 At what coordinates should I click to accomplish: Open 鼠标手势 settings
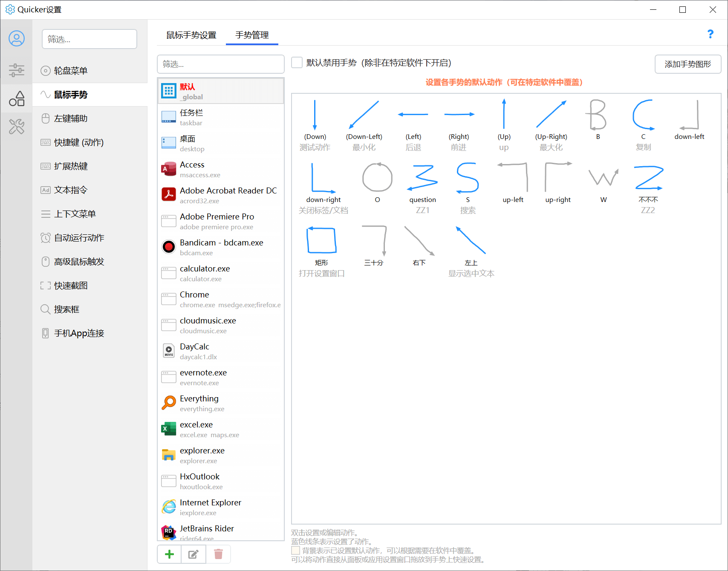point(90,95)
